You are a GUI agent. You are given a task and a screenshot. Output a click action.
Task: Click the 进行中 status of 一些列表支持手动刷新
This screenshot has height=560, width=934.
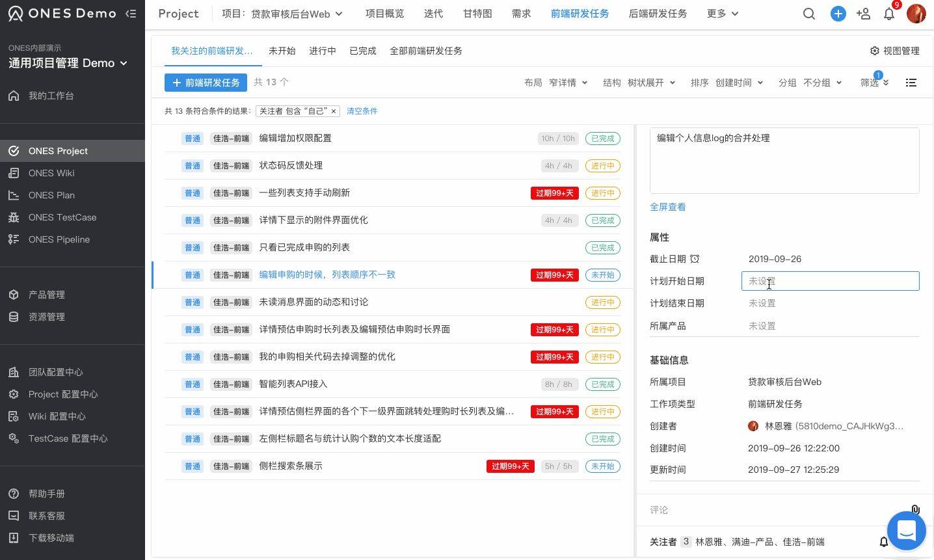603,193
